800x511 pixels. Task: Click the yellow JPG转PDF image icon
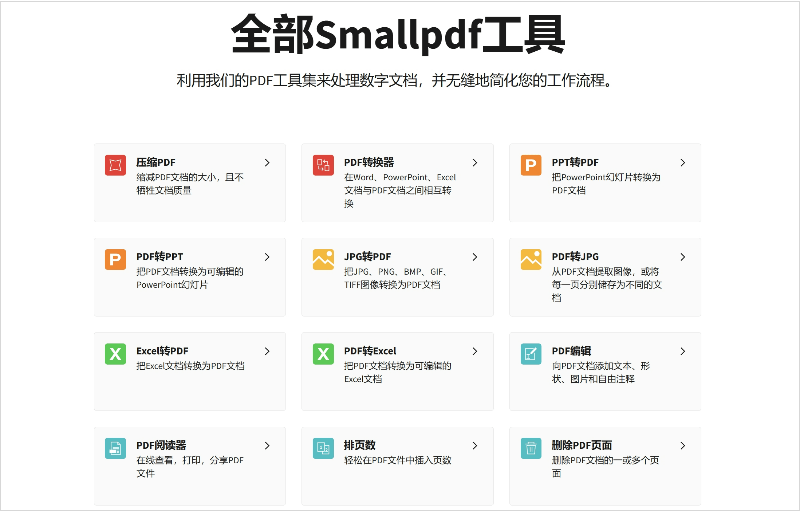[x=323, y=260]
